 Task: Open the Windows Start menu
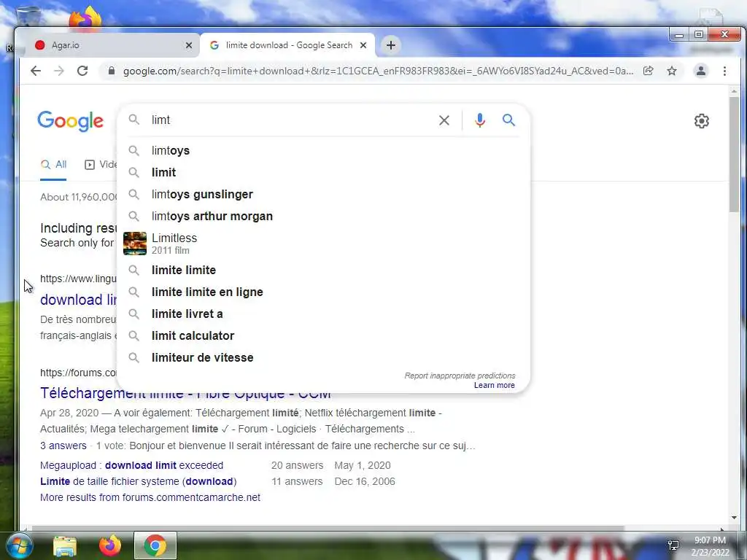[x=19, y=545]
